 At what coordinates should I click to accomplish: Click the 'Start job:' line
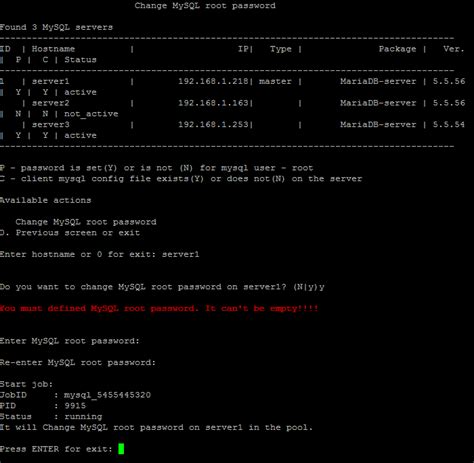[26, 384]
